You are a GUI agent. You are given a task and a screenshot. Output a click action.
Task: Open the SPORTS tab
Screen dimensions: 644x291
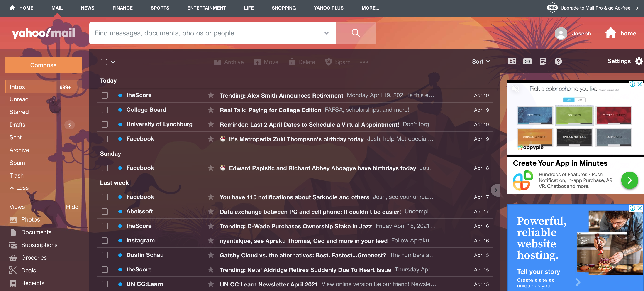(160, 8)
